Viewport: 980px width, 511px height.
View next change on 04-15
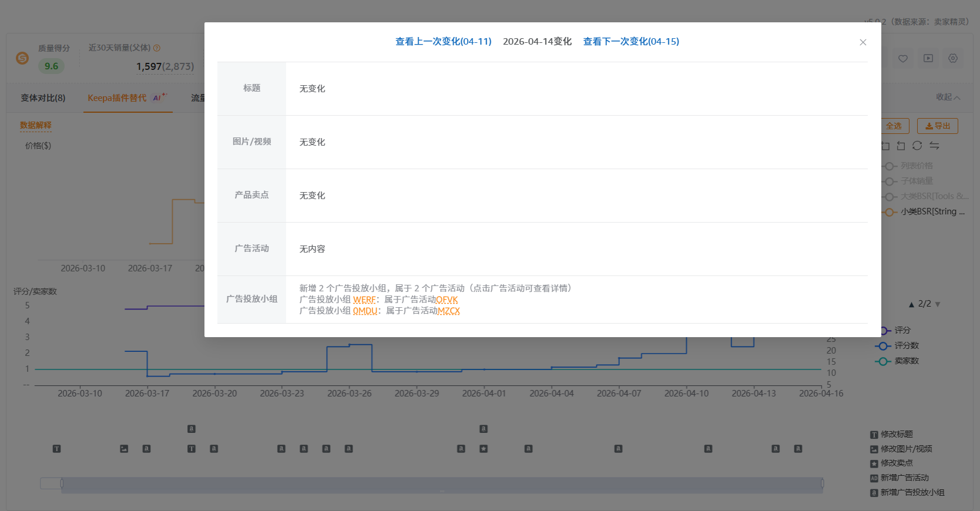point(630,42)
